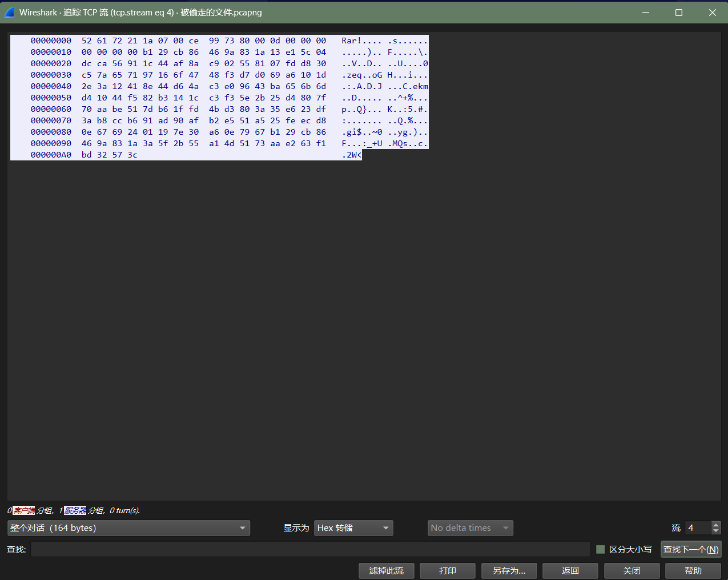
Task: Click the 返回 back button
Action: pos(570,571)
